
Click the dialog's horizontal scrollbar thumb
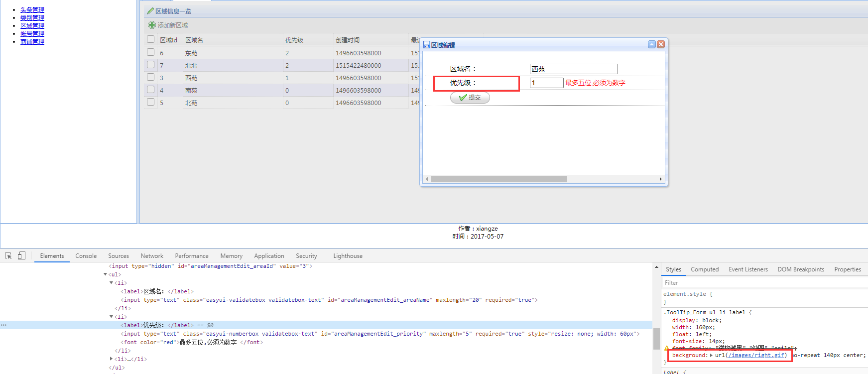(x=499, y=179)
